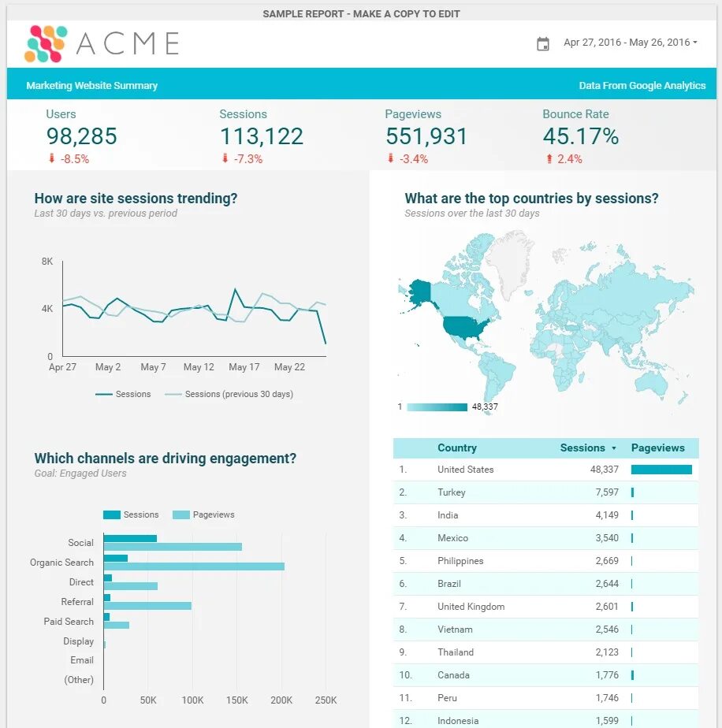Click the Mexico row in country table
The image size is (722, 728).
click(x=546, y=537)
